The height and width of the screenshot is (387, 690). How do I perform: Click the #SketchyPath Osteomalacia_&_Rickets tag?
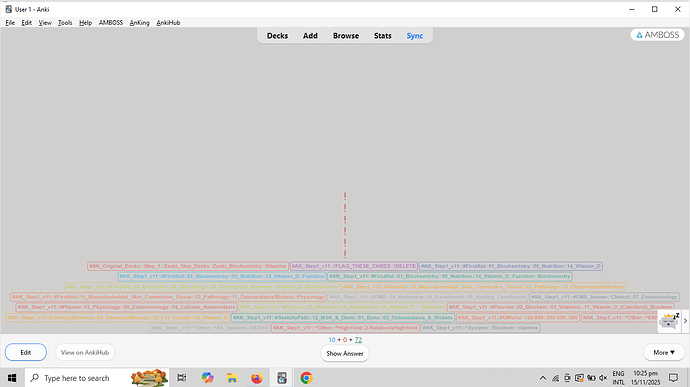click(343, 317)
